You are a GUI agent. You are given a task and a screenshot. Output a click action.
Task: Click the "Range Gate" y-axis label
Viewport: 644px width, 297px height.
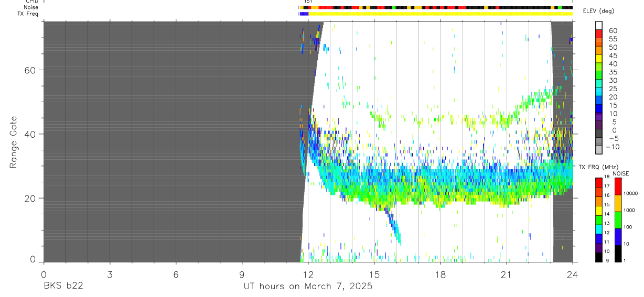pos(14,142)
